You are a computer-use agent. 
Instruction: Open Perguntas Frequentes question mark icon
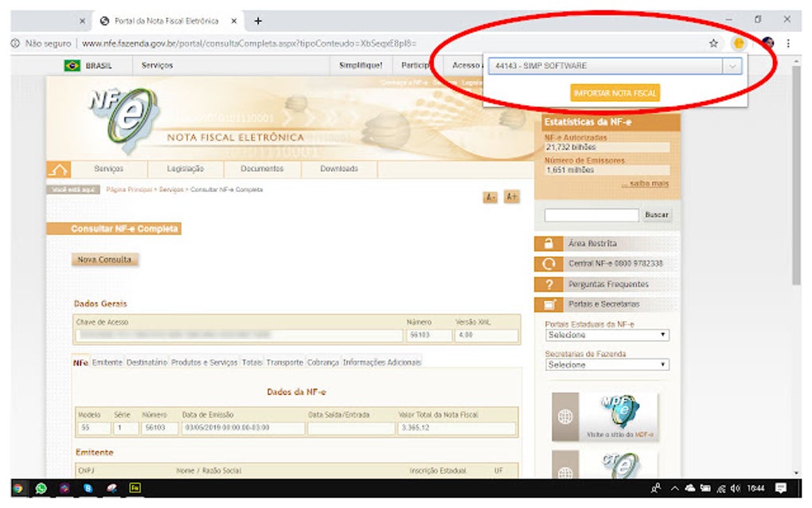pyautogui.click(x=549, y=283)
